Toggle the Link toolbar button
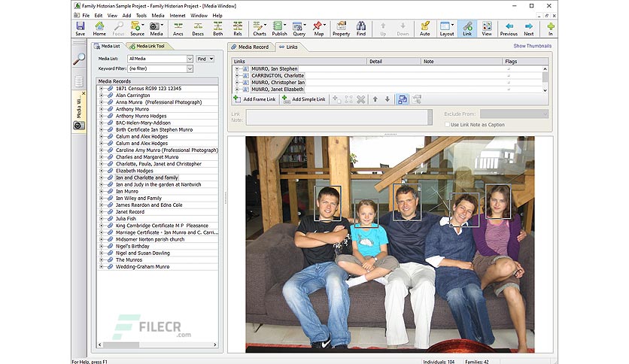 (467, 29)
